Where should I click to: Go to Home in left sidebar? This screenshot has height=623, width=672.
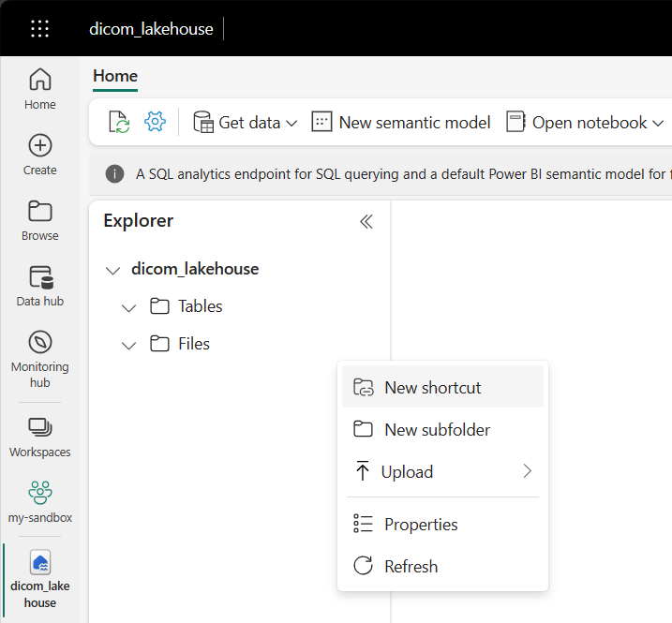pyautogui.click(x=40, y=89)
